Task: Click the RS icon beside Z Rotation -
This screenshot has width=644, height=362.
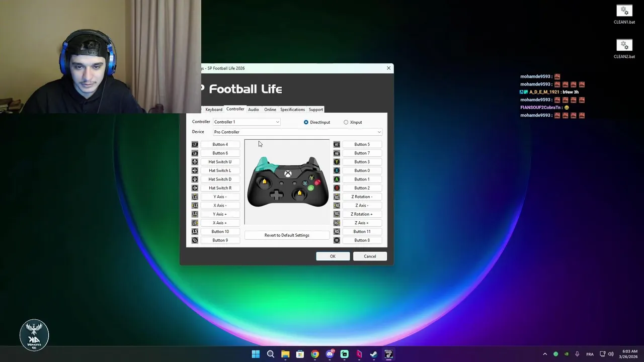Action: click(x=337, y=197)
